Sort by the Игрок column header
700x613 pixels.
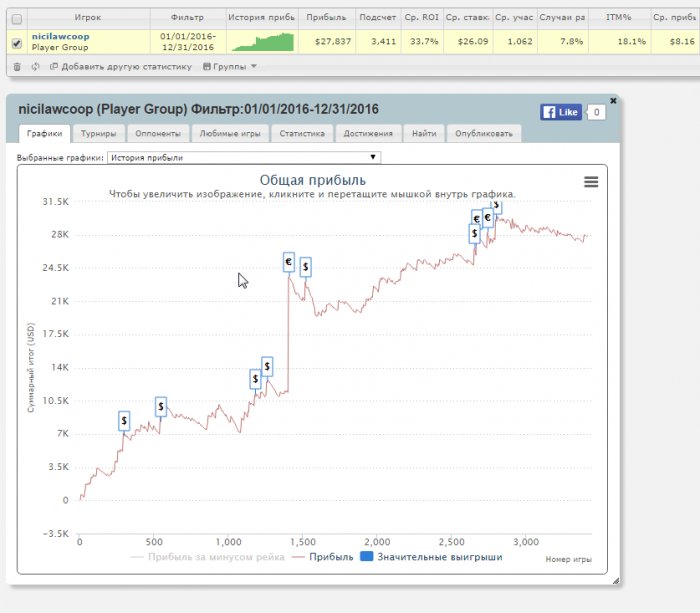click(88, 17)
